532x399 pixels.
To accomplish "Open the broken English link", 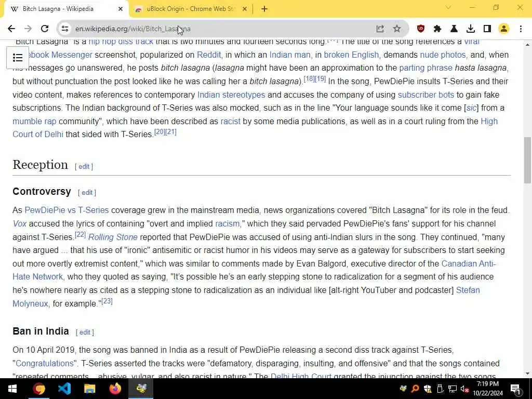I will click(351, 55).
